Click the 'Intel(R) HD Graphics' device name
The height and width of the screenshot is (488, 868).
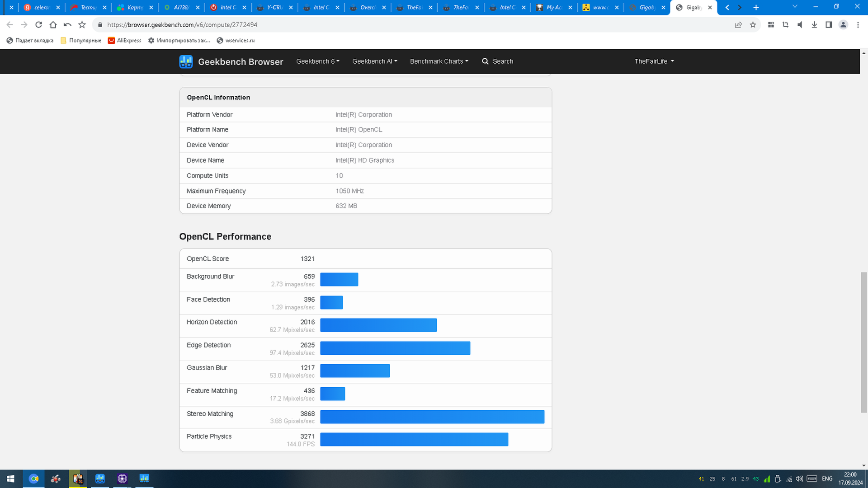coord(365,160)
